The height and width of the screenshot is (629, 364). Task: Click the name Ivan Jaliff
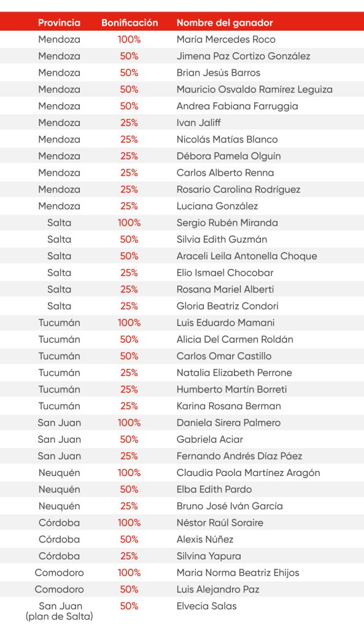tap(198, 123)
